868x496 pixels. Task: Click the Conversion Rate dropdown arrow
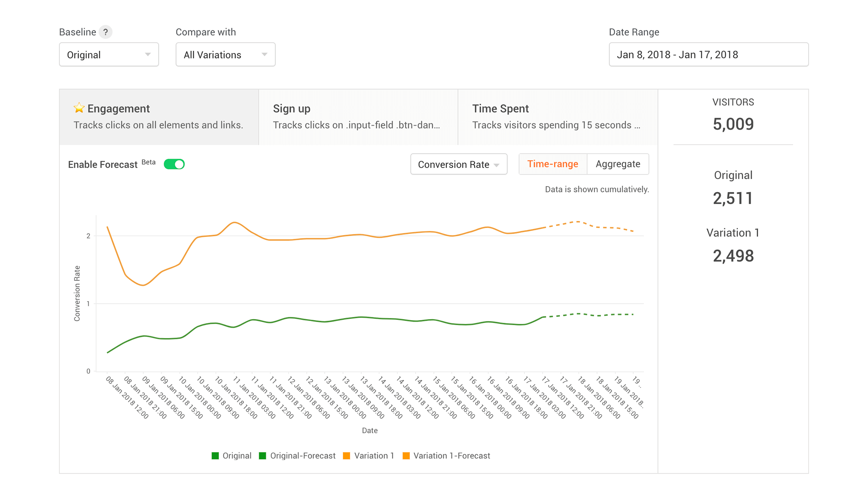coord(497,164)
